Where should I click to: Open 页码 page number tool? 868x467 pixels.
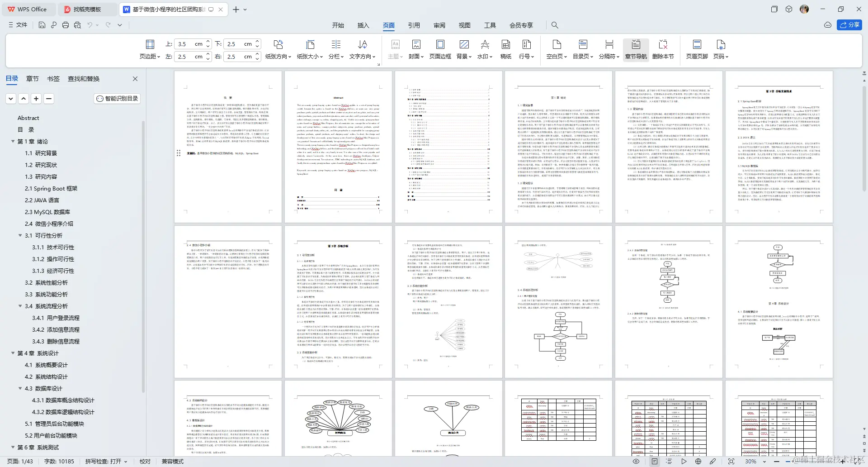click(721, 49)
